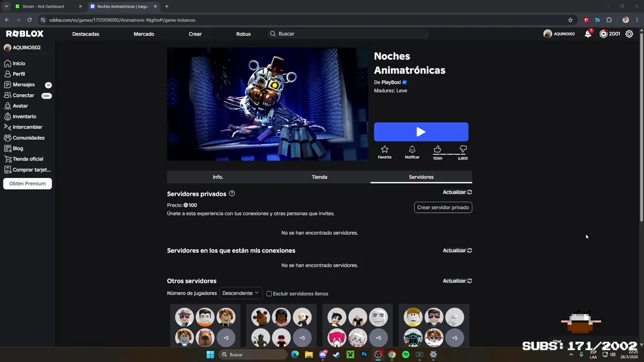Open the Chrome profile avatar
The height and width of the screenshot is (362, 644).
pos(625,20)
